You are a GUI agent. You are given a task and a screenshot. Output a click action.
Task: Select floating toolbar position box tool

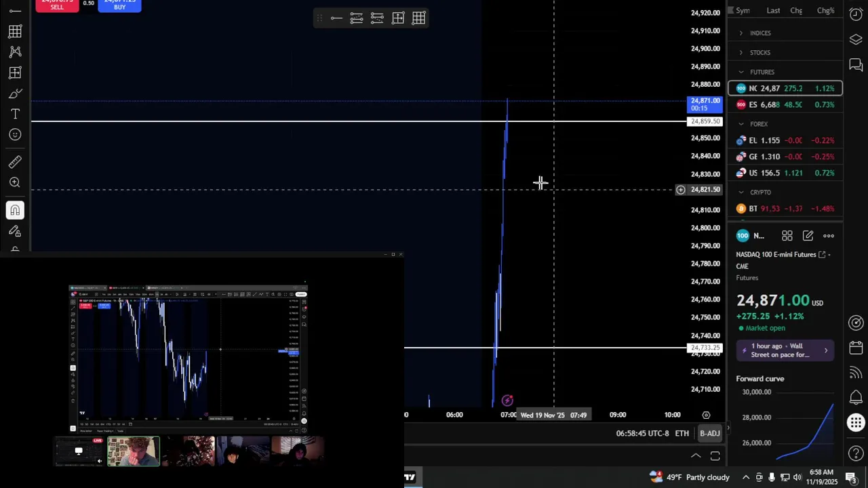click(398, 18)
